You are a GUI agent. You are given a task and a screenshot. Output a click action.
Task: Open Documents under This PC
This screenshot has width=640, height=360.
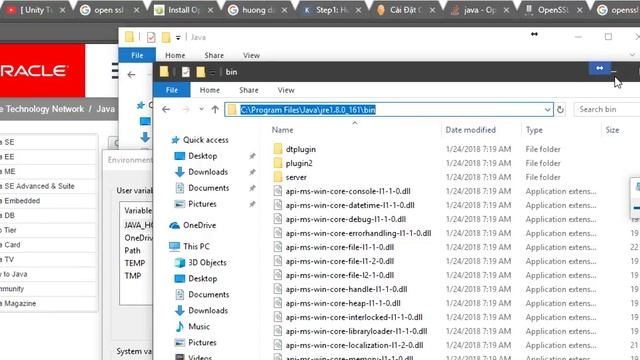pos(209,294)
